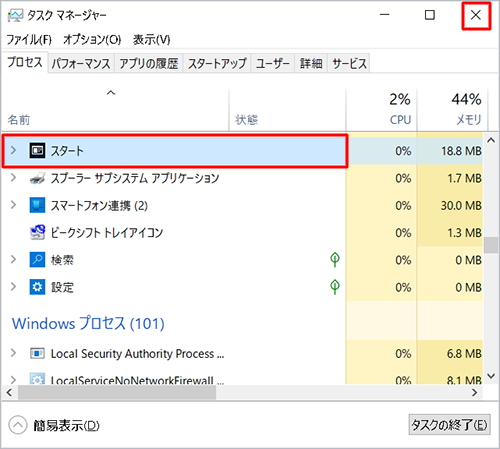500x449 pixels.
Task: Click the 検索 magnifier icon
Action: [x=37, y=260]
